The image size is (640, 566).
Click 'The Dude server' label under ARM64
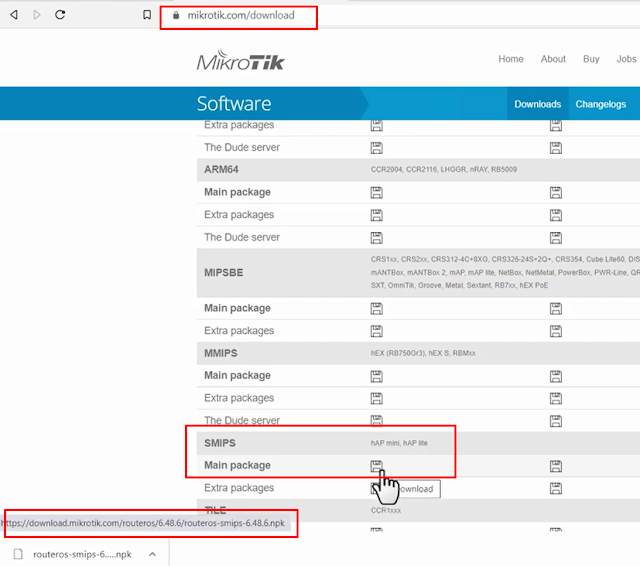(x=242, y=237)
